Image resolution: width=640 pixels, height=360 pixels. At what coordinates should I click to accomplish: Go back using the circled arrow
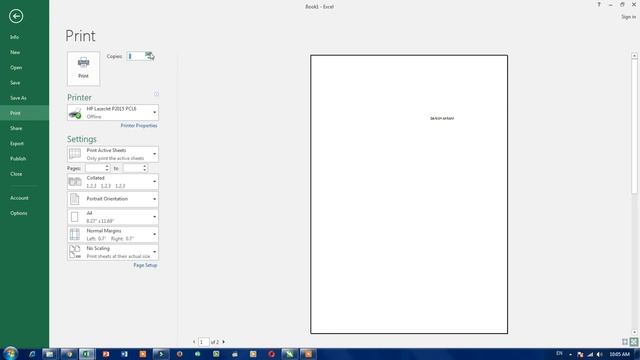coord(16,16)
